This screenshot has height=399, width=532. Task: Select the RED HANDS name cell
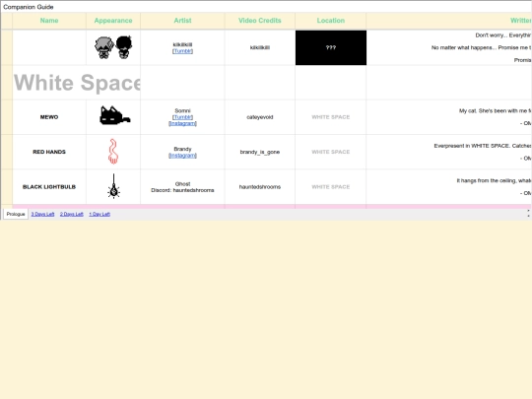point(49,152)
